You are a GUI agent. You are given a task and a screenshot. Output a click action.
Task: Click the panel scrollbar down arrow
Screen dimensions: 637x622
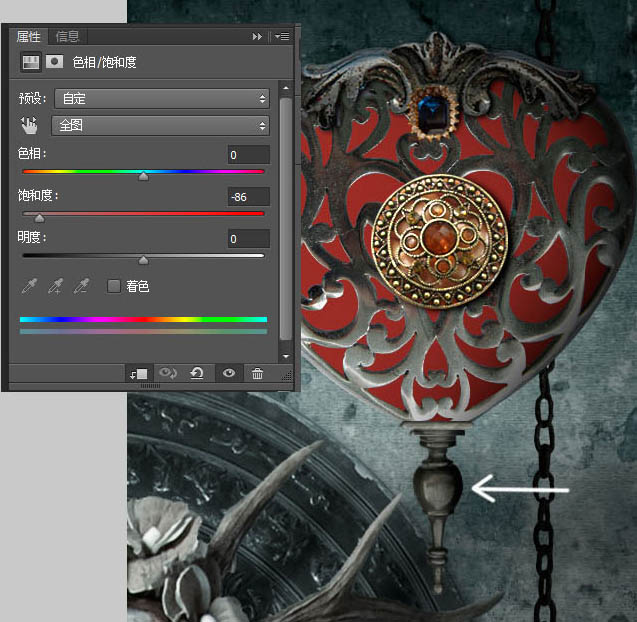pyautogui.click(x=286, y=356)
